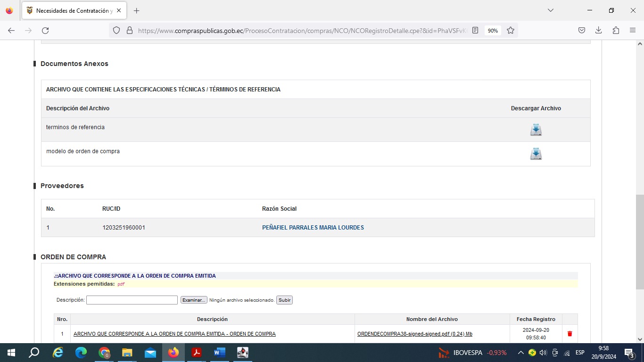Show hidden system tray icons

coord(520,353)
